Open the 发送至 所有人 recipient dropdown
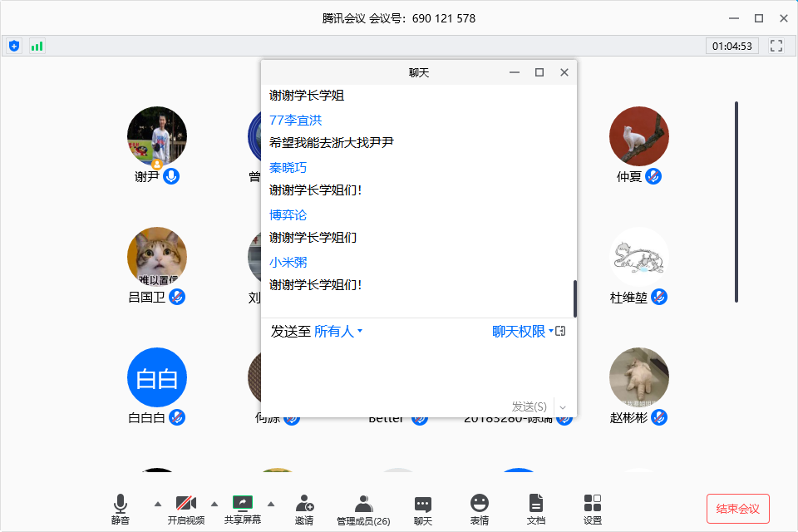The width and height of the screenshot is (798, 532). click(337, 332)
